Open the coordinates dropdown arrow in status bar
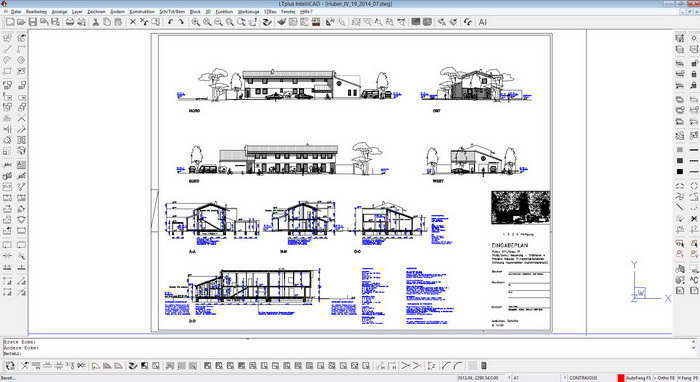700x382 pixels. click(510, 378)
